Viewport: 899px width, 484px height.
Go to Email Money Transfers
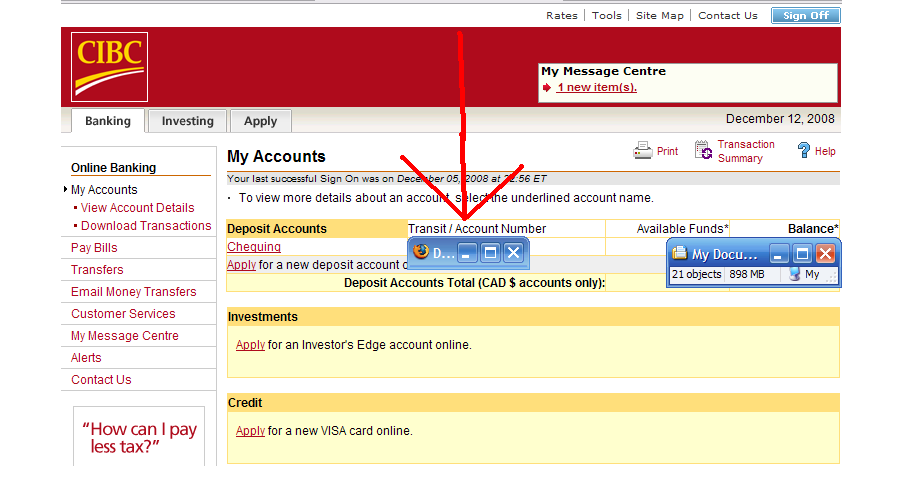tap(134, 292)
